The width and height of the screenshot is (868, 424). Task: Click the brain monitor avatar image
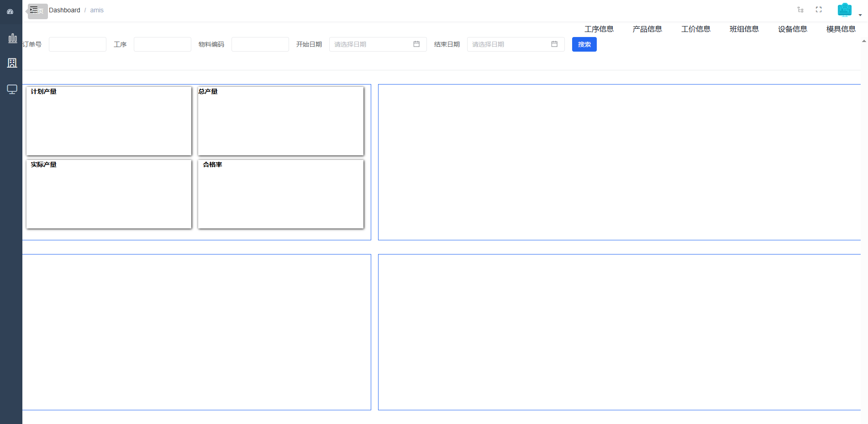[x=845, y=10]
